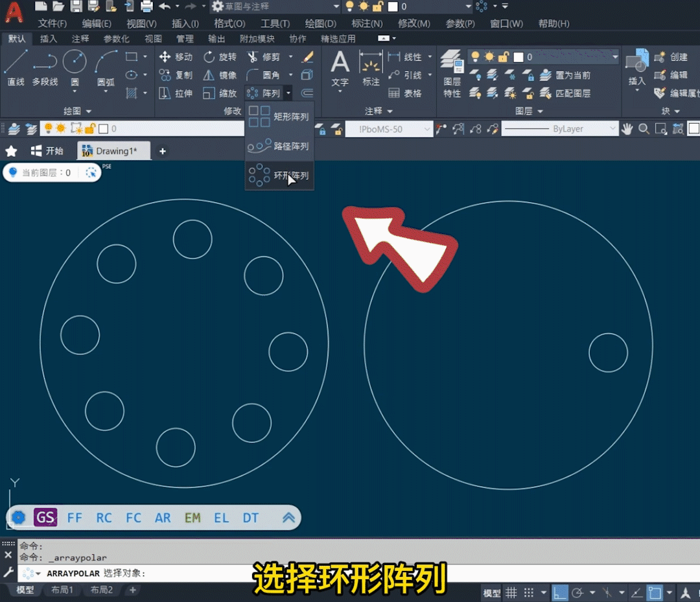Click the Trim (修剪) tool
700x602 pixels.
pyautogui.click(x=263, y=56)
